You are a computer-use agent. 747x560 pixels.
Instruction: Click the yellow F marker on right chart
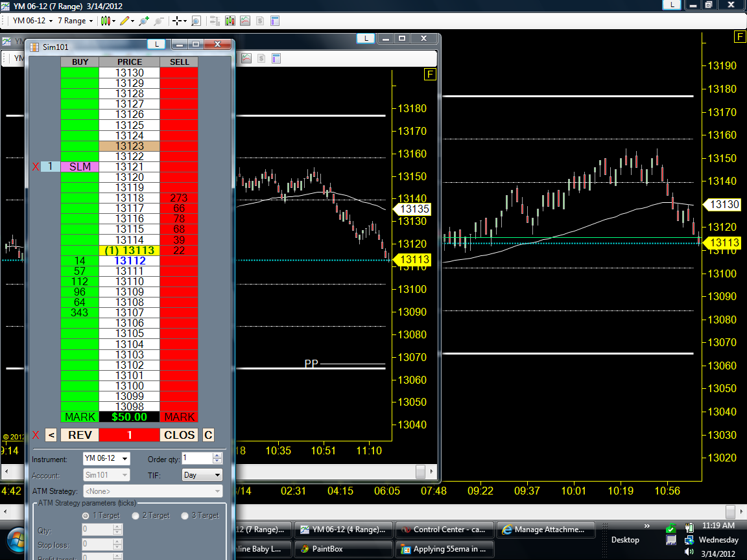coord(740,37)
